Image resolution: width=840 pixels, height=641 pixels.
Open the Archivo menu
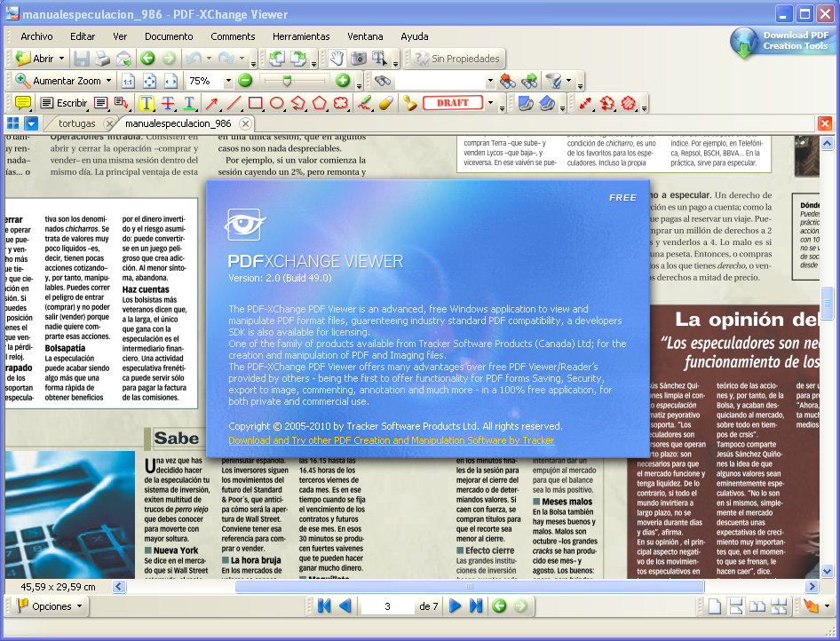36,36
